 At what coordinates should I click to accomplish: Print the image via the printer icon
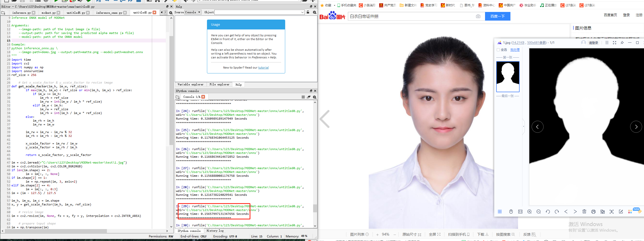pos(593,212)
